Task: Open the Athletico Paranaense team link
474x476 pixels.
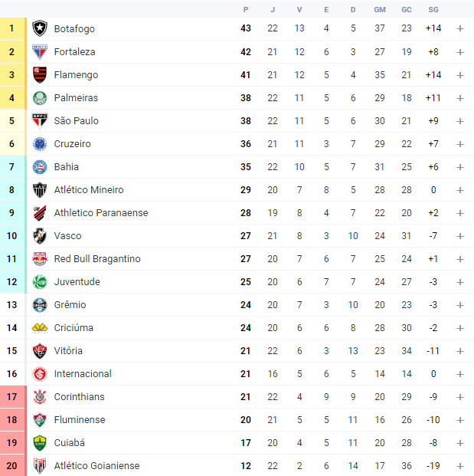Action: [x=101, y=213]
